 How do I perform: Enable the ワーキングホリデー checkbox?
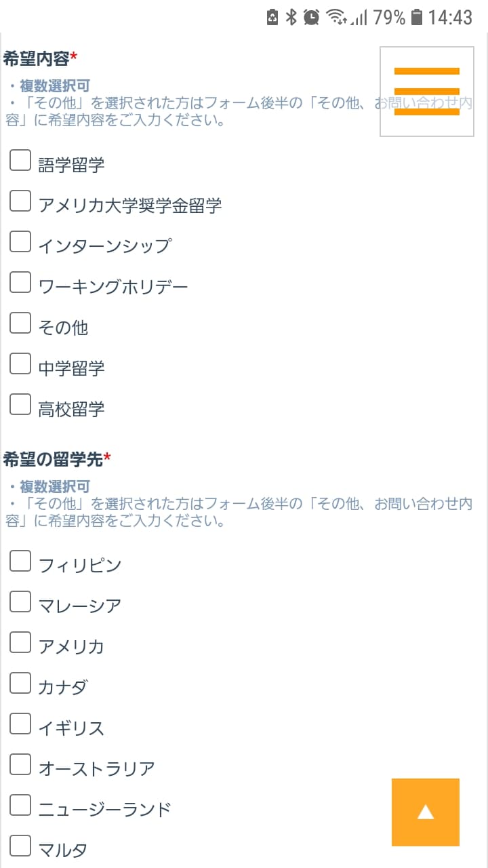click(20, 283)
